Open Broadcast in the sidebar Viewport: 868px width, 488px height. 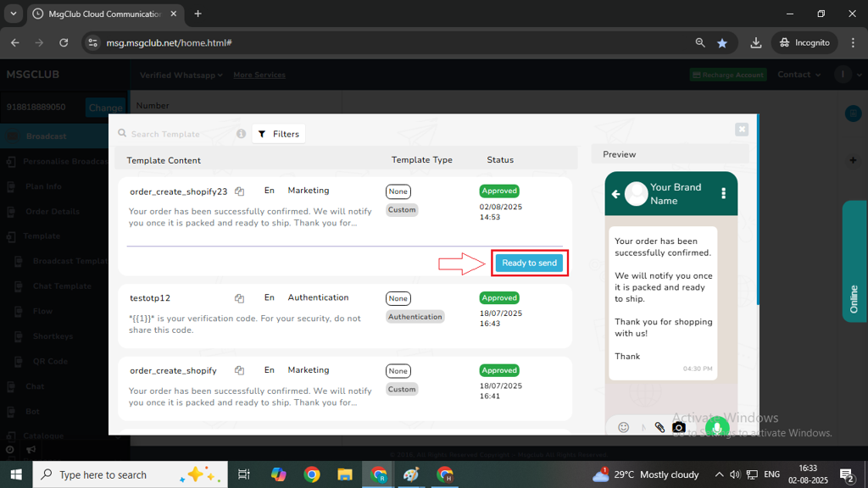(x=54, y=136)
